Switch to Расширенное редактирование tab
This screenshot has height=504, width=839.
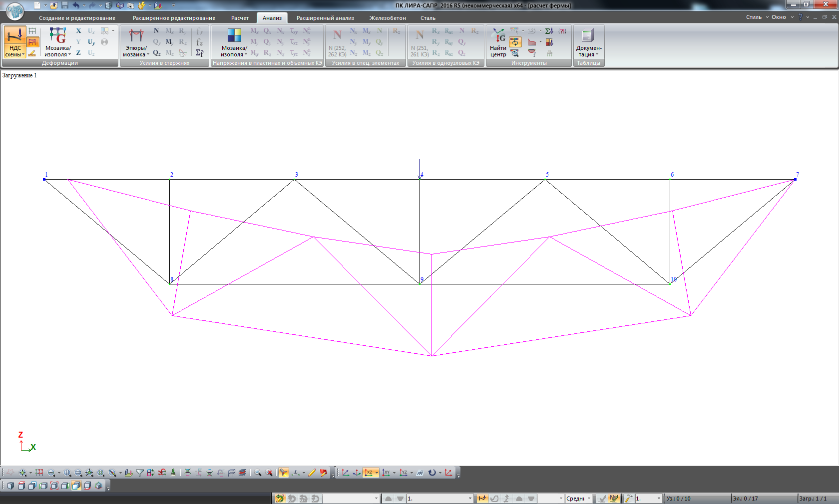coord(174,18)
